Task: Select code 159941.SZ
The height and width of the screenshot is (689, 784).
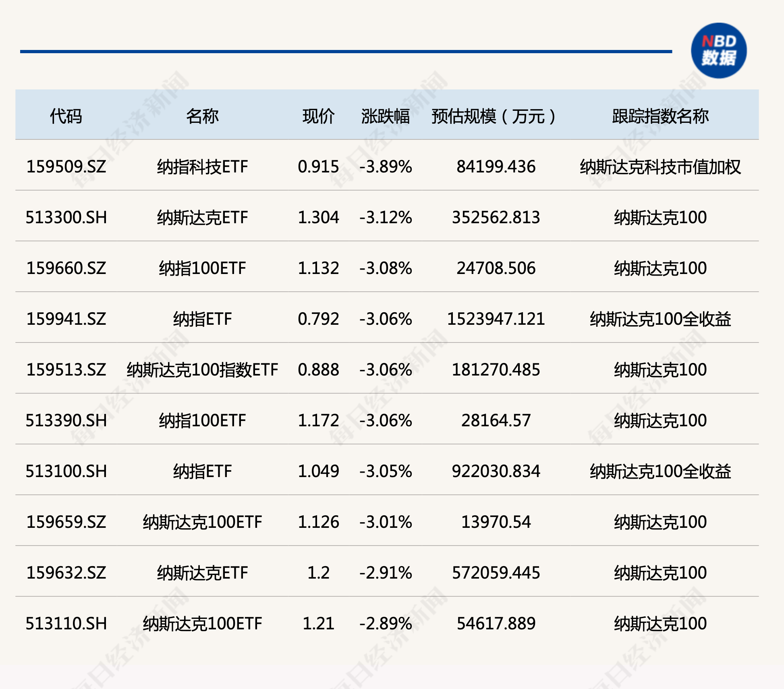Action: [66, 319]
